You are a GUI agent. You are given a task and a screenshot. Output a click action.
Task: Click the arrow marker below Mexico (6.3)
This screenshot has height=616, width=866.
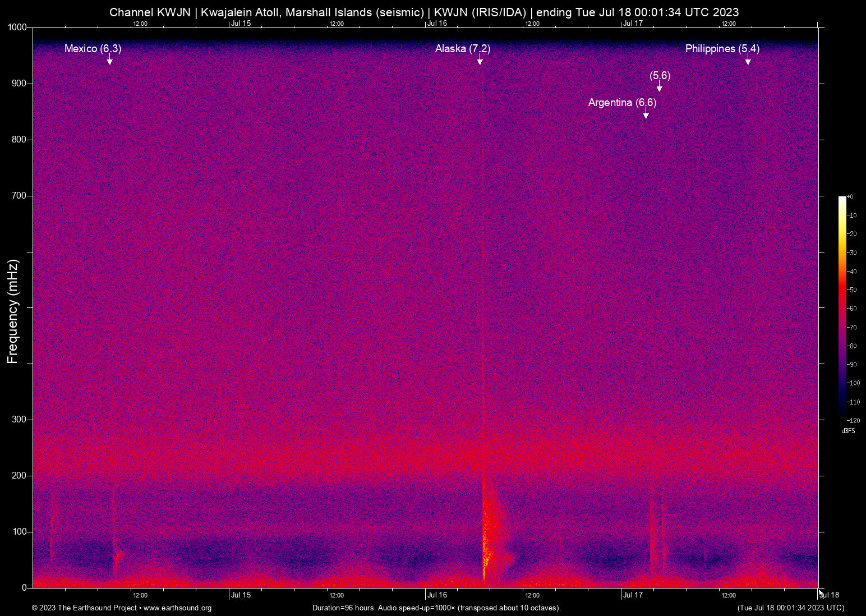point(110,61)
